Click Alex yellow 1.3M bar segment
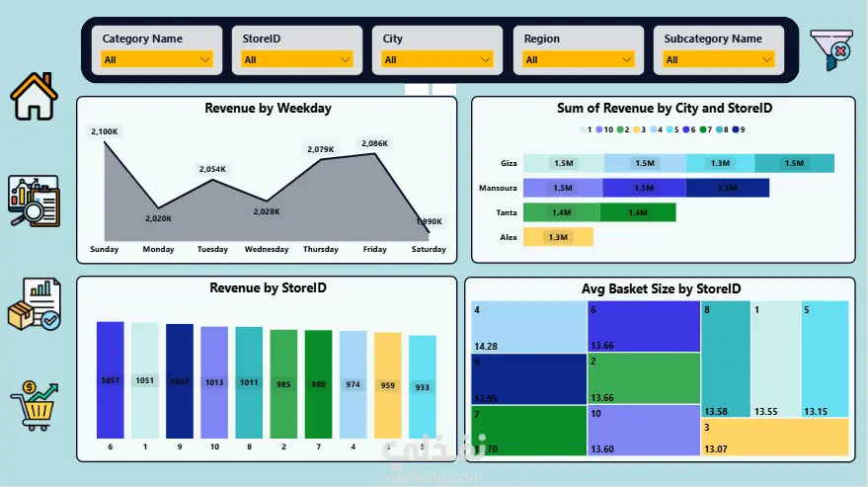 point(558,237)
